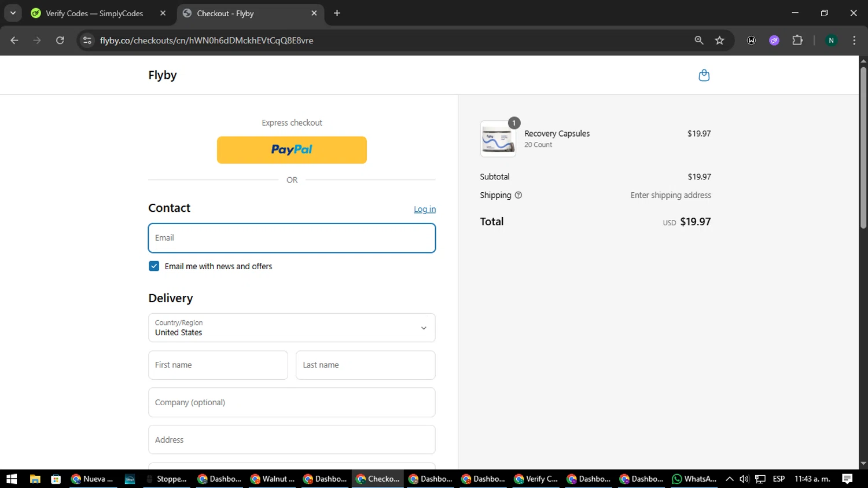Go back with the browser back arrow
Screen dimensions: 868x488
14,41
